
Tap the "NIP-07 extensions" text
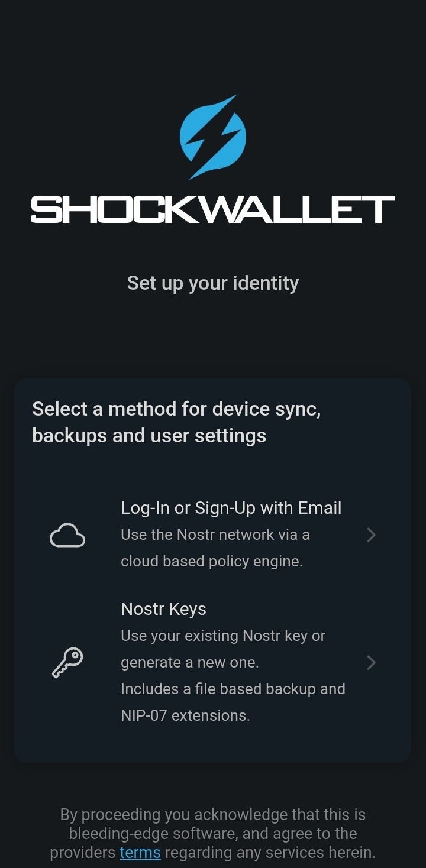(185, 715)
